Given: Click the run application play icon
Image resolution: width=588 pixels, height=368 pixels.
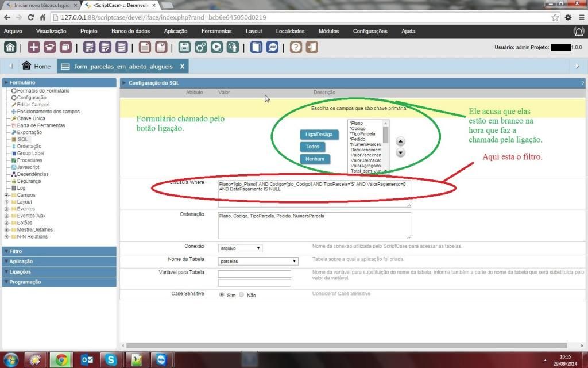Looking at the screenshot, I should [216, 47].
